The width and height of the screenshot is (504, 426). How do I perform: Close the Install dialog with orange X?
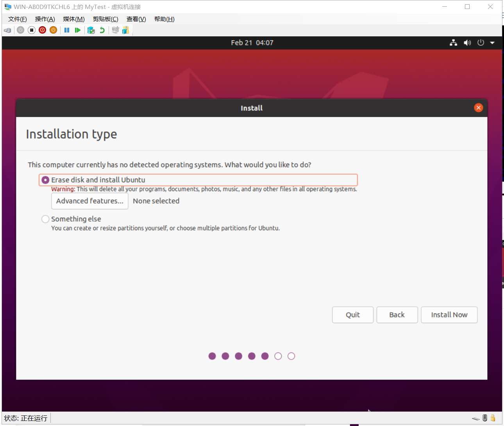point(478,108)
